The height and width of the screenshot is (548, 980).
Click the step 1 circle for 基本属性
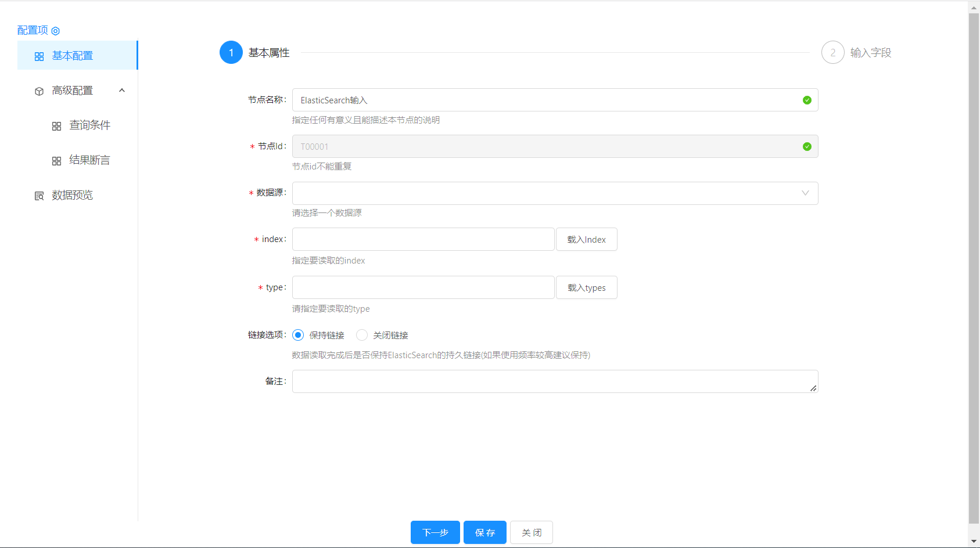click(231, 53)
